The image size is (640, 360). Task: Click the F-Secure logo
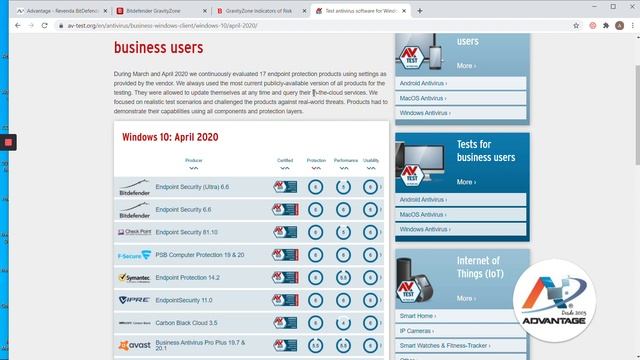click(134, 255)
